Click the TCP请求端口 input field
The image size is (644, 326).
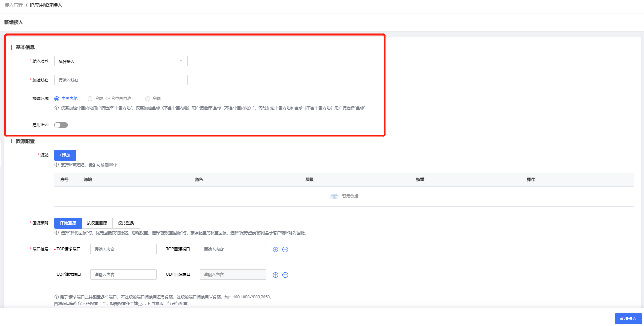point(124,249)
